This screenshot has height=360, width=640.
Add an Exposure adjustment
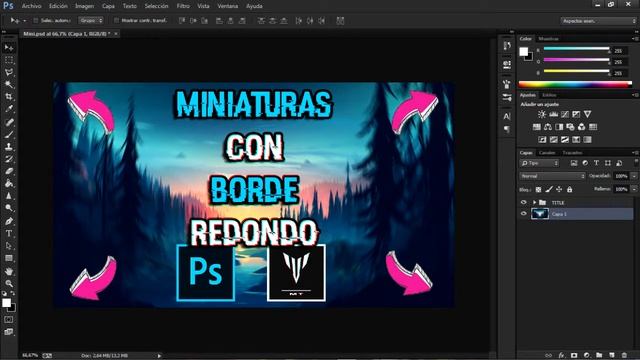pos(576,114)
